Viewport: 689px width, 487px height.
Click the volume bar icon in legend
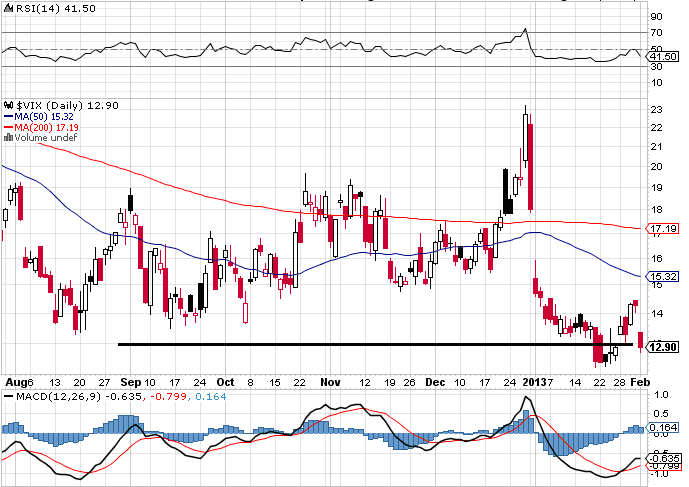8,138
